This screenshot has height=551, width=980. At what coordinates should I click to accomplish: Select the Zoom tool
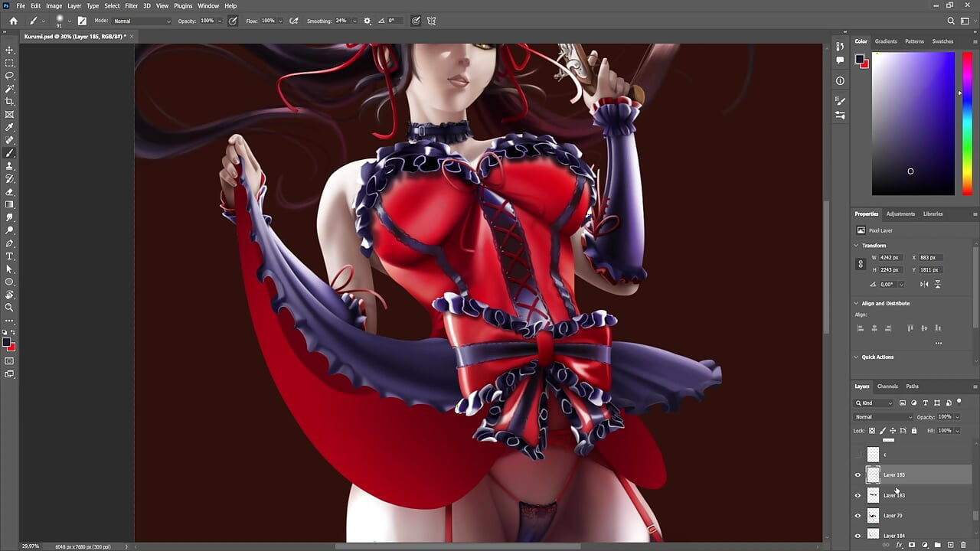tap(10, 308)
